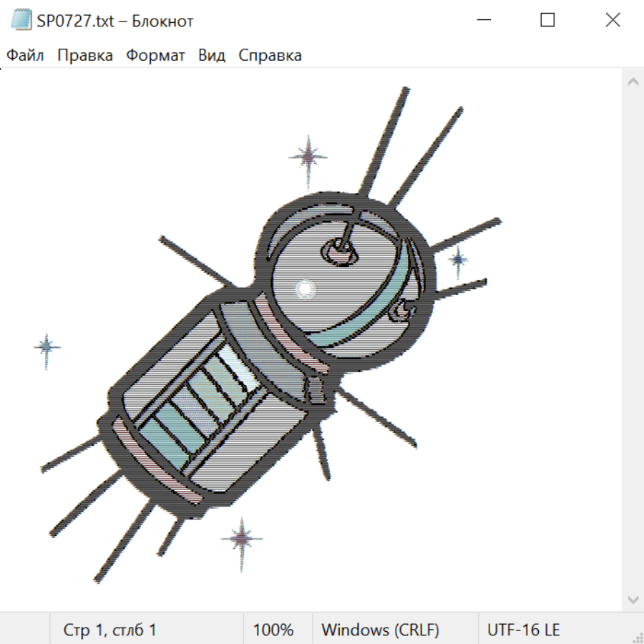This screenshot has height=644, width=644.
Task: Open the Формат menu
Action: 155,56
